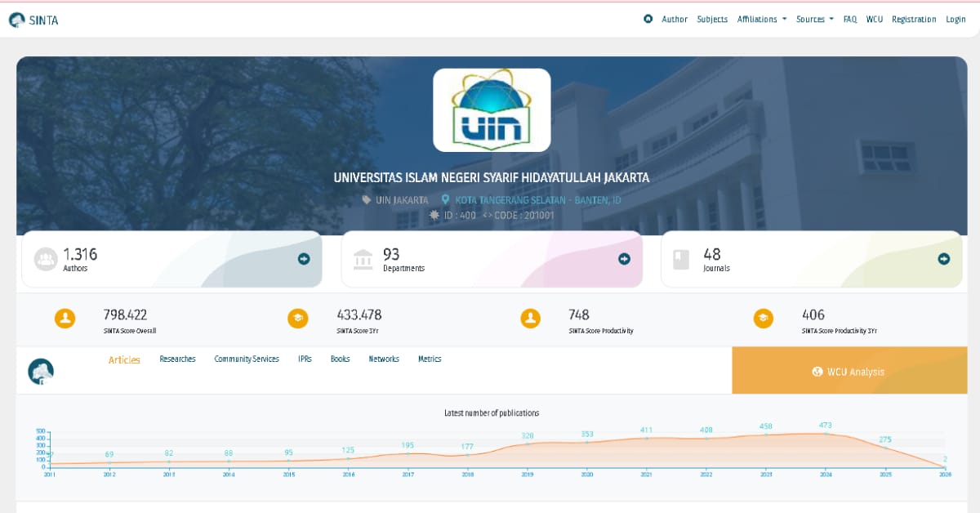
Task: Open the WCU Analysis panel
Action: 849,371
